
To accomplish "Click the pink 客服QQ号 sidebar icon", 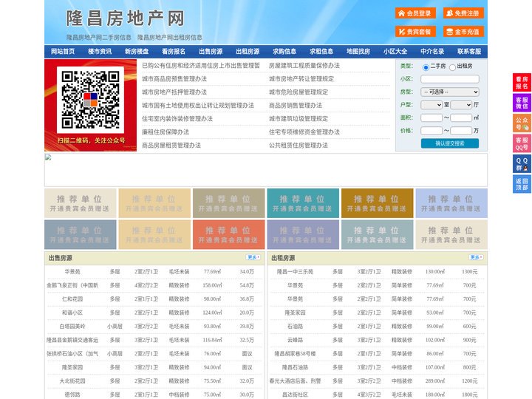I will [x=522, y=143].
